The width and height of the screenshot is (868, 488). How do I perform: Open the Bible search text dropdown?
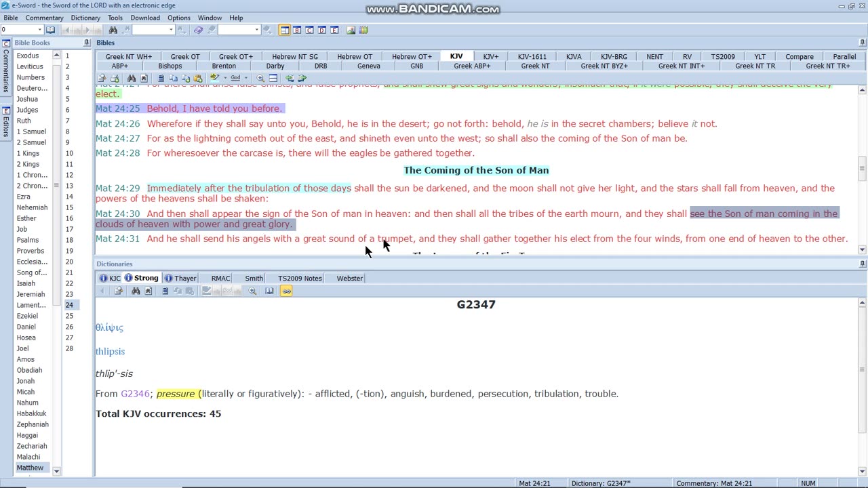tap(171, 30)
